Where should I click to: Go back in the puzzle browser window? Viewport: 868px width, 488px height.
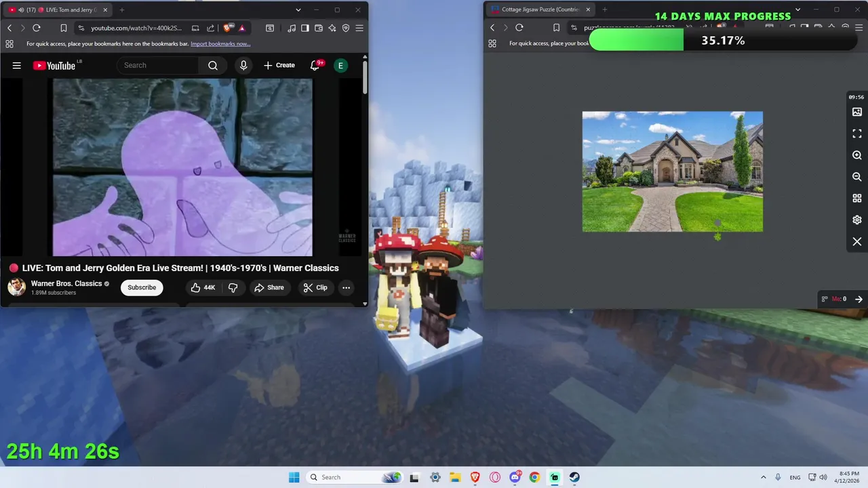click(492, 28)
